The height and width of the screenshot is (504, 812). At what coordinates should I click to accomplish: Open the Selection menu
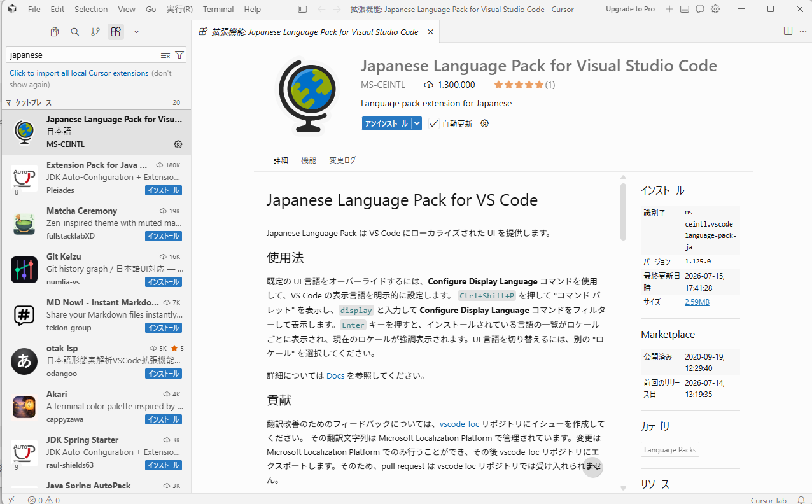(x=91, y=10)
